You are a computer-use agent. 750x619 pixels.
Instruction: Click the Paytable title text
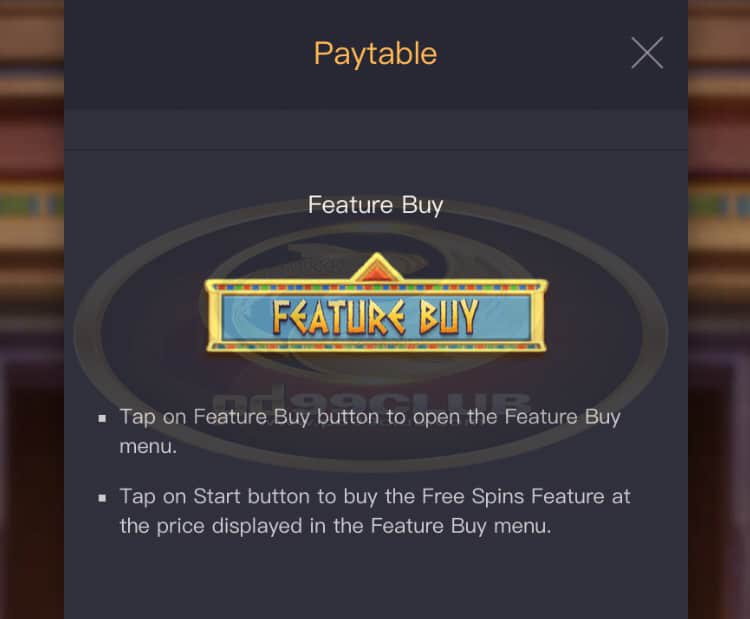pyautogui.click(x=375, y=53)
